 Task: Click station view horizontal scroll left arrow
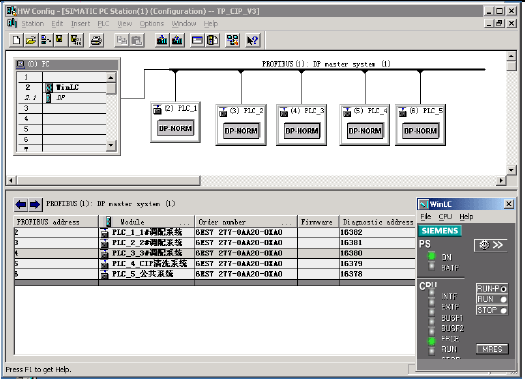[11, 180]
